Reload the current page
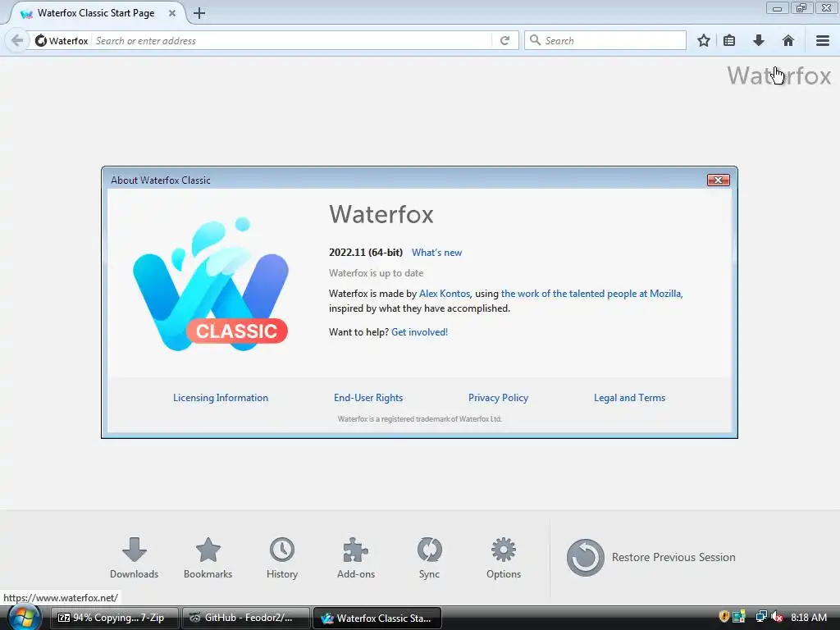Image resolution: width=840 pixels, height=630 pixels. point(504,40)
